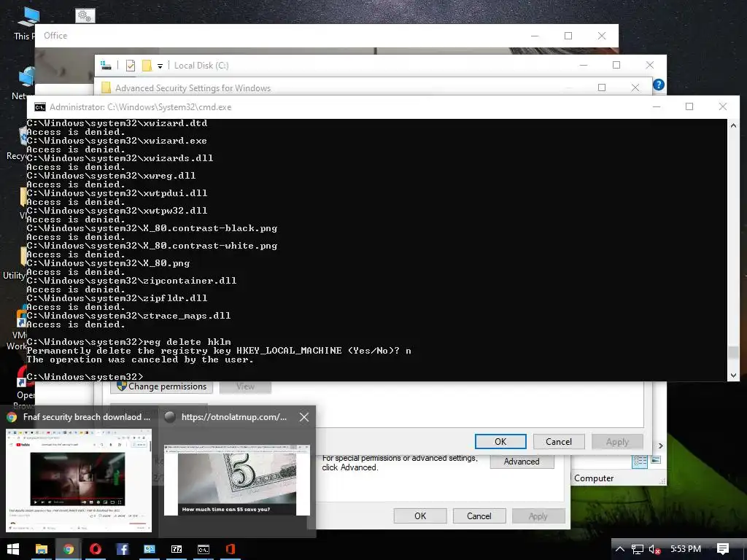Select the Fnaf security breach preview thumbnail
The height and width of the screenshot is (560, 747).
79,480
